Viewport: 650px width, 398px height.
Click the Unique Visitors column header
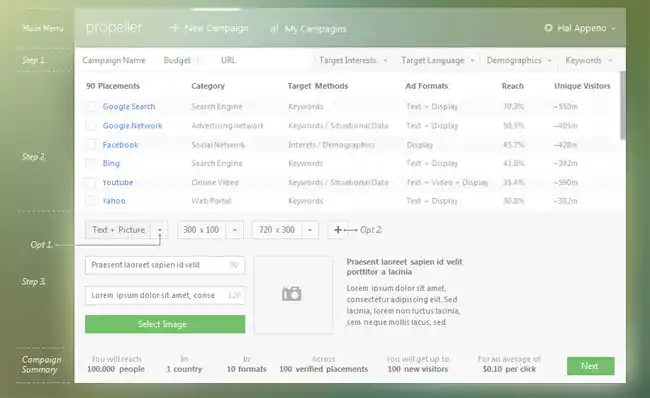coord(582,86)
